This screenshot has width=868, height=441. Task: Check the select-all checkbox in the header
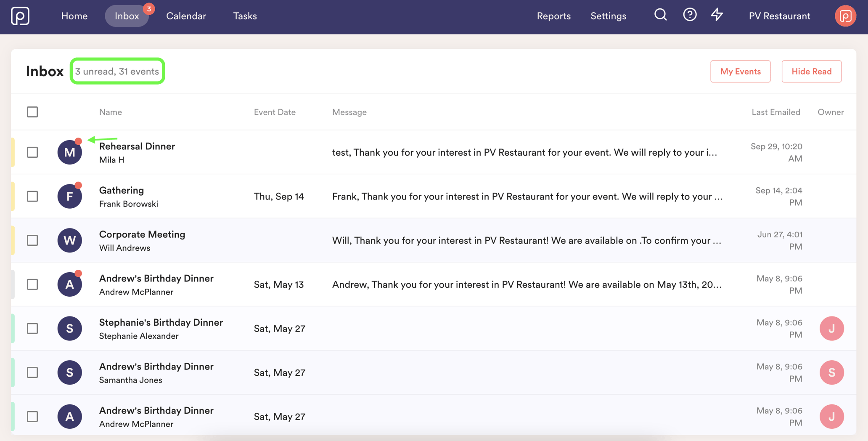(x=32, y=112)
